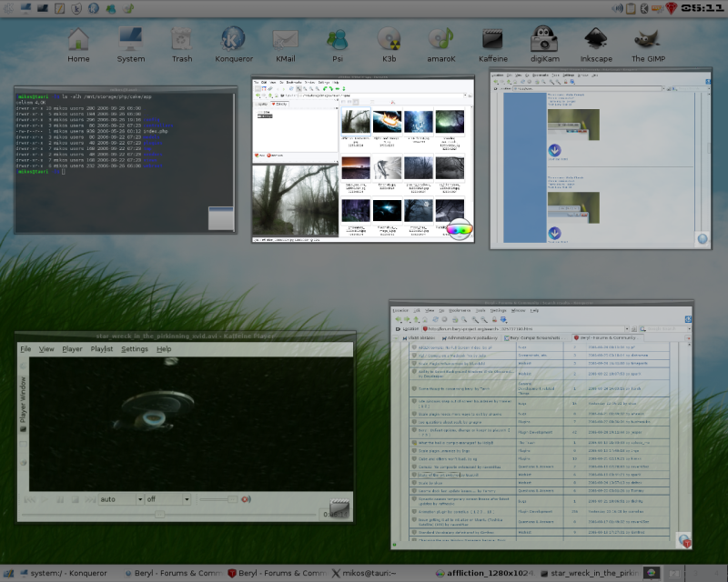The width and height of the screenshot is (728, 582).
Task: Open the K menu gear in top panel
Action: tap(8, 8)
